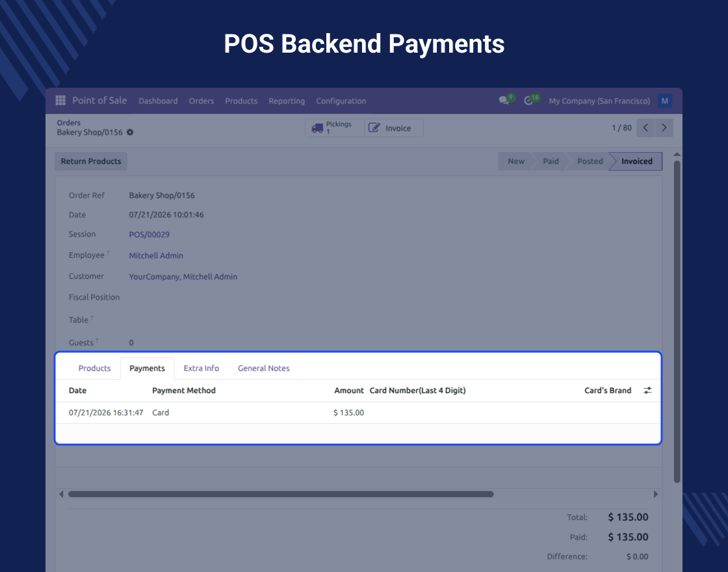The width and height of the screenshot is (728, 572).
Task: Click the horizontal scrollbar right arrow
Action: pyautogui.click(x=656, y=494)
